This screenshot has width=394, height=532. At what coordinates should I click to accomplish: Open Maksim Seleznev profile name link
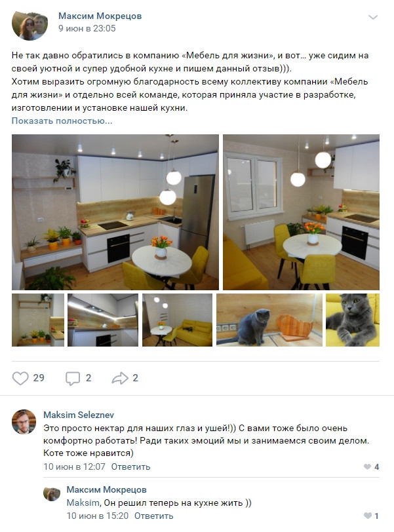pos(79,415)
